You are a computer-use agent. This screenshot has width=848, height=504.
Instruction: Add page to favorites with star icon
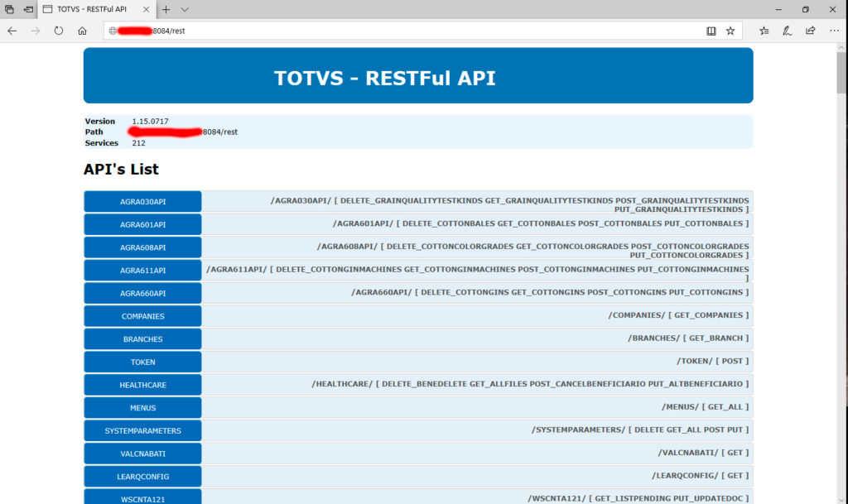(730, 31)
